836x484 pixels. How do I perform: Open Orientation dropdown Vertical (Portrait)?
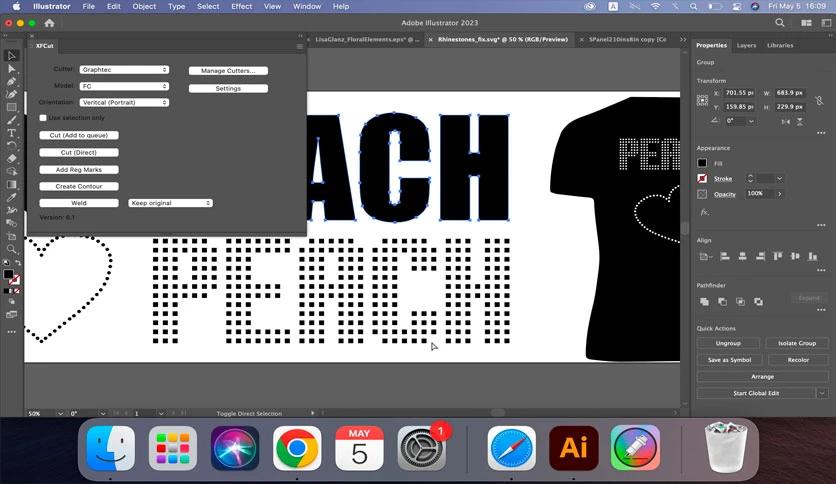[x=124, y=102]
